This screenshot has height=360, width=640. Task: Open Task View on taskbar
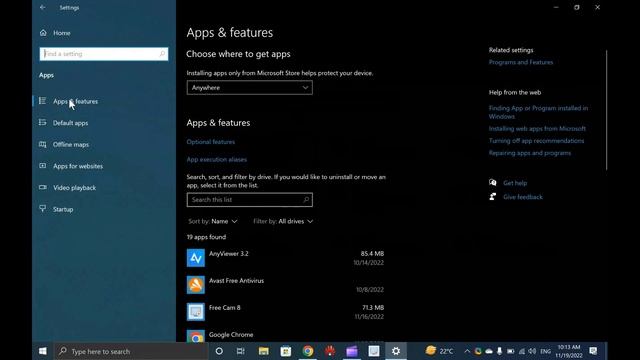241,351
